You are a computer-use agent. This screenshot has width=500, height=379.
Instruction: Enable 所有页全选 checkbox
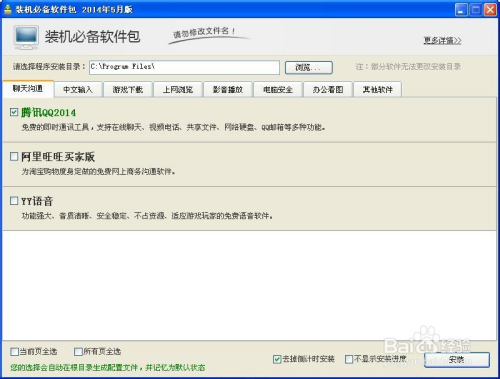pos(78,352)
